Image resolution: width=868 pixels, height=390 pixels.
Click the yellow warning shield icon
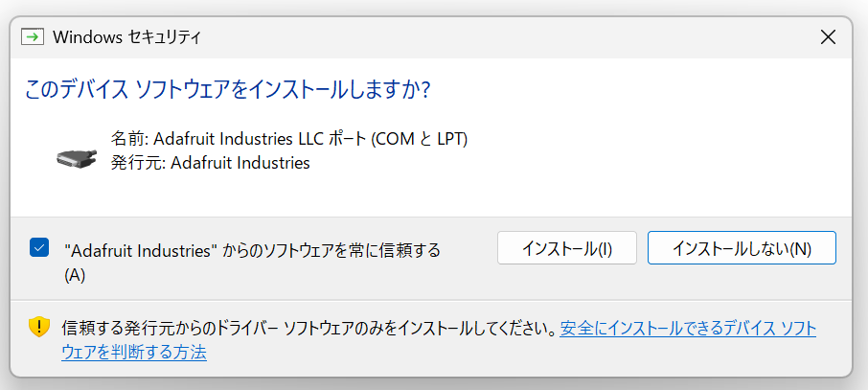click(x=38, y=328)
